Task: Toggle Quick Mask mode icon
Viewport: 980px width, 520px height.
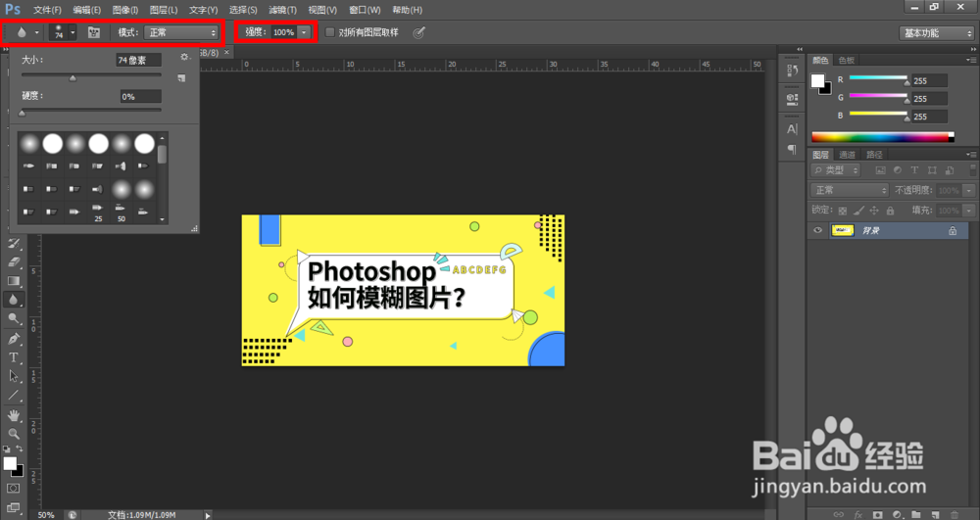Action: click(x=14, y=488)
